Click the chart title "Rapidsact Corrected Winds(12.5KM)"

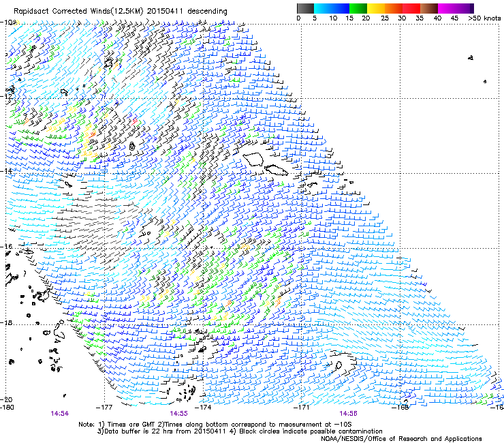(x=78, y=12)
